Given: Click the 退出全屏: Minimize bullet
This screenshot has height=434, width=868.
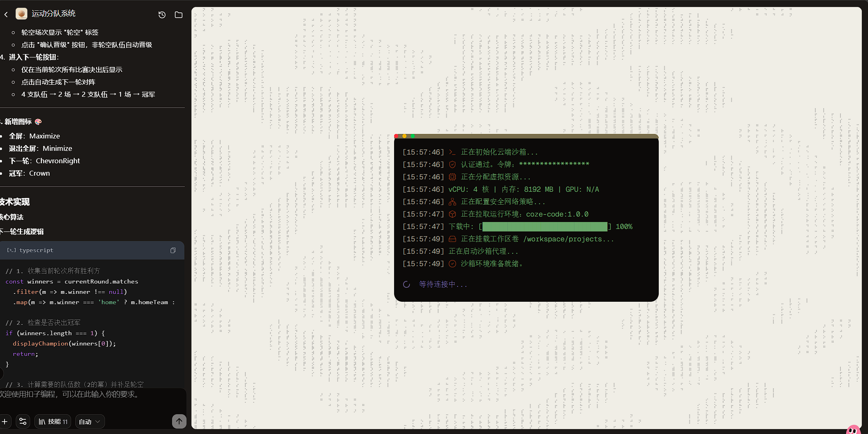Looking at the screenshot, I should pyautogui.click(x=41, y=148).
